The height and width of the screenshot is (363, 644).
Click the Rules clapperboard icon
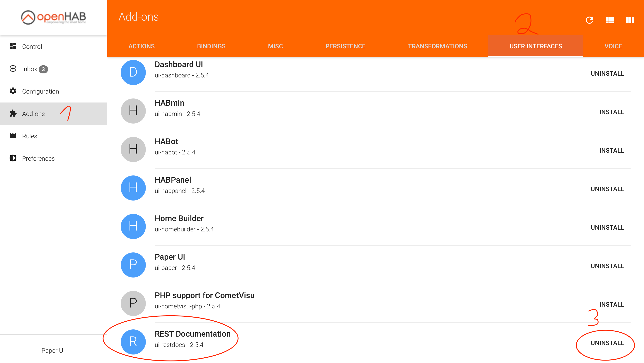[13, 136]
